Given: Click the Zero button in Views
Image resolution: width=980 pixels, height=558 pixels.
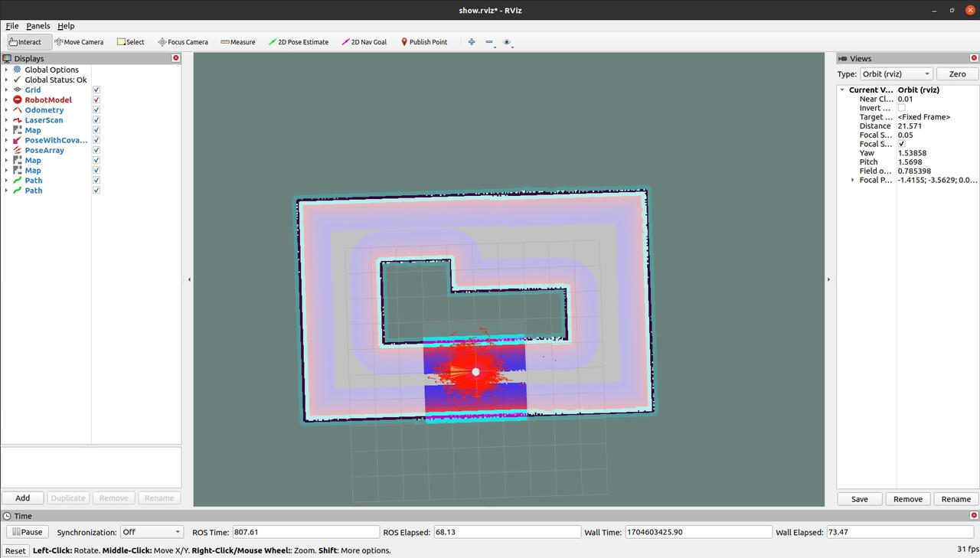Looking at the screenshot, I should pyautogui.click(x=957, y=74).
